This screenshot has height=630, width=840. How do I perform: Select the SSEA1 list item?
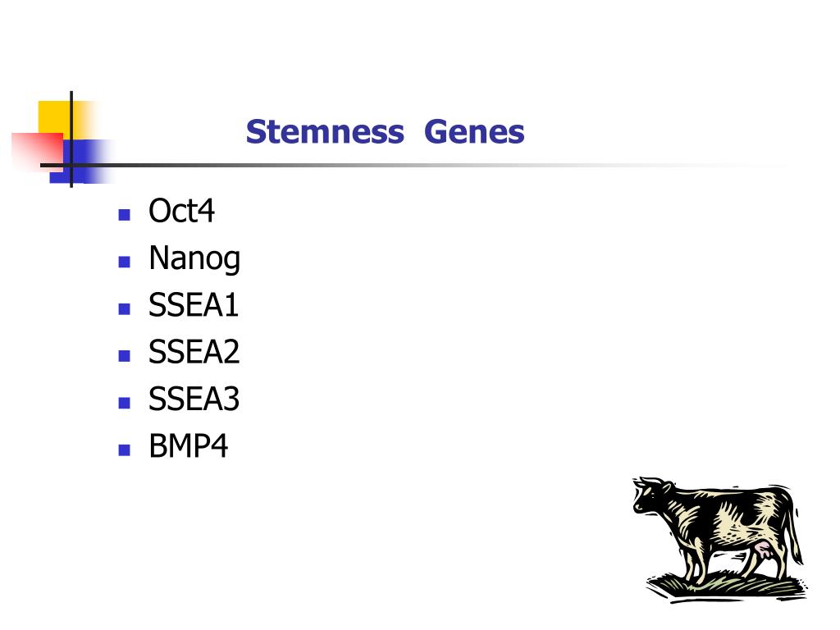[194, 305]
